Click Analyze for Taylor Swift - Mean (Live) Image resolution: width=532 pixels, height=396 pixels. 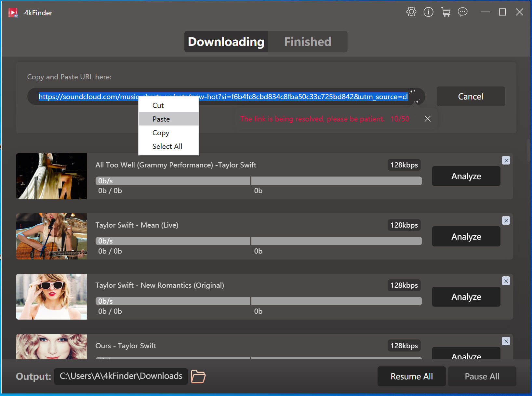pyautogui.click(x=466, y=236)
